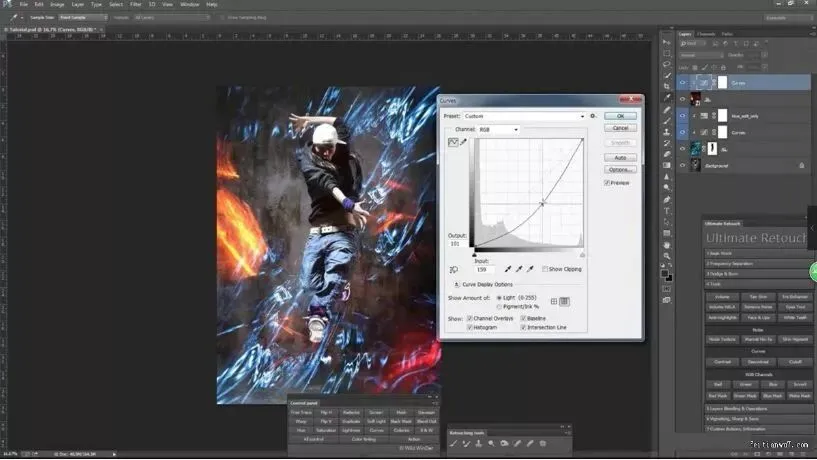Pick the gray point eyedropper in Curves
Viewport: 817px width, 460px height.
[519, 269]
